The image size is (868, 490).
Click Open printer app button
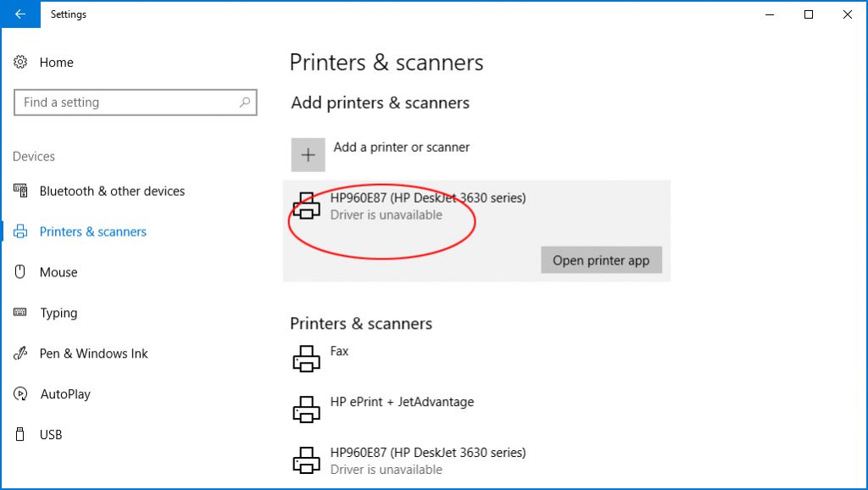coord(601,260)
